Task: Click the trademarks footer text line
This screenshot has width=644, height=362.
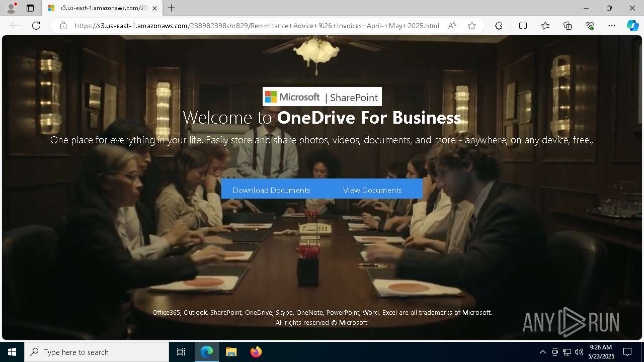Action: [322, 312]
